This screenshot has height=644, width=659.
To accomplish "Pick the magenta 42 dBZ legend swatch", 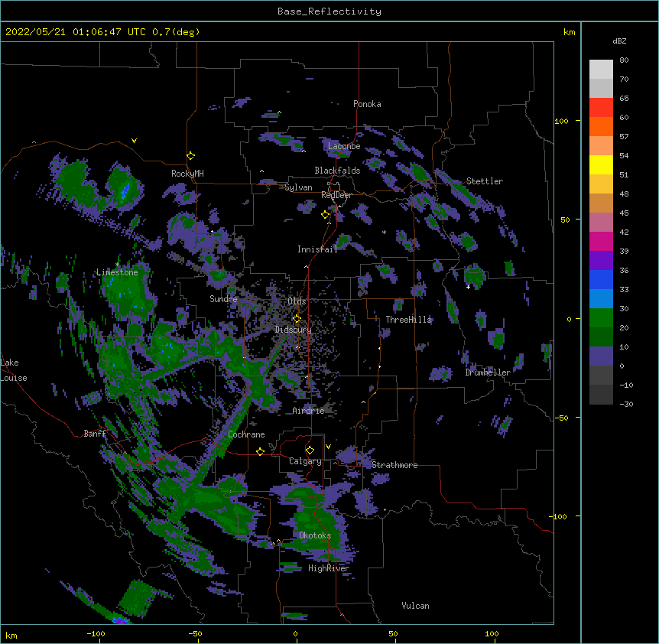I will pyautogui.click(x=601, y=241).
